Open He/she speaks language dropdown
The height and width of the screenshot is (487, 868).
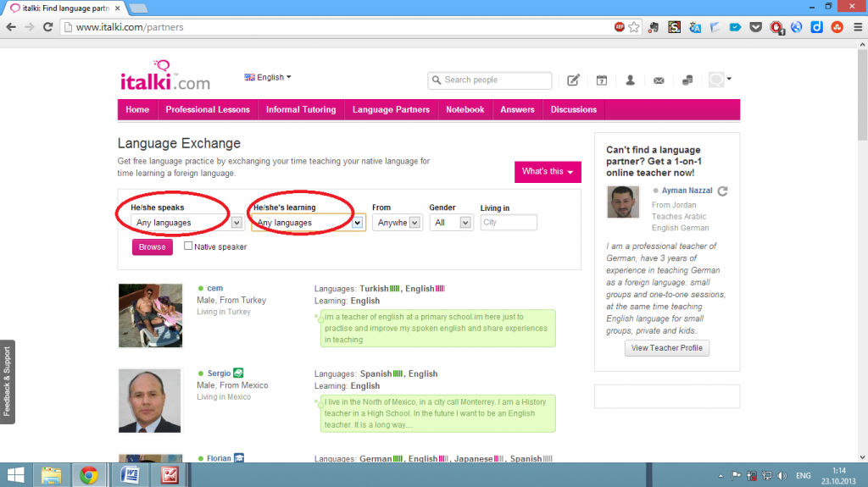(186, 223)
